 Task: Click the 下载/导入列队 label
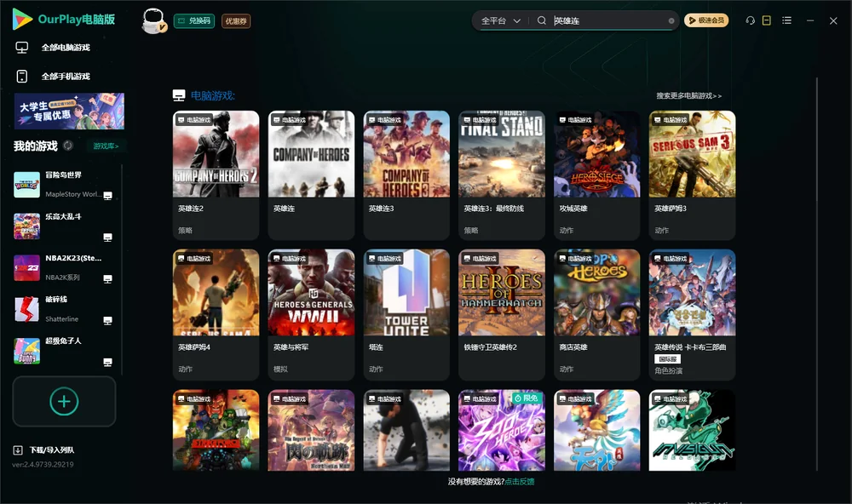point(52,450)
